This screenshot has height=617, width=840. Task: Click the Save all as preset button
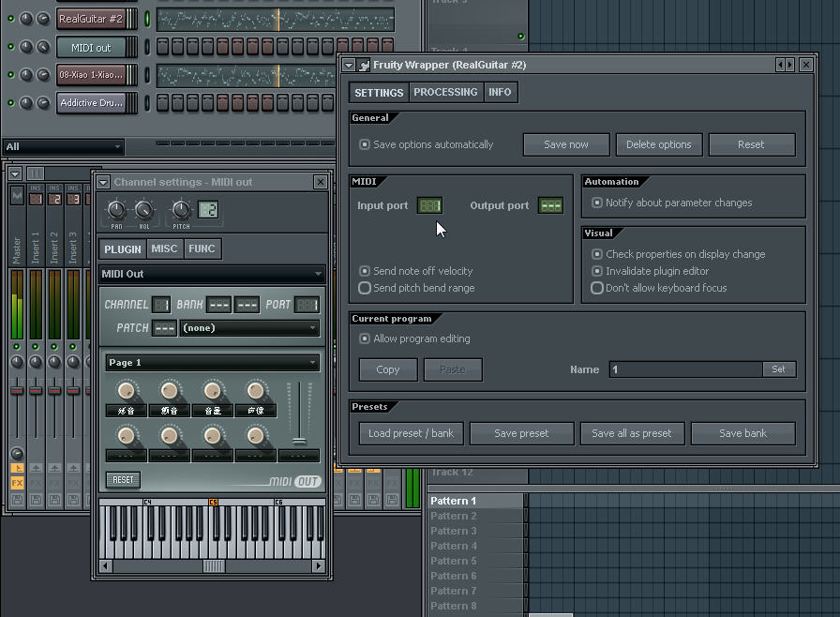(x=632, y=433)
